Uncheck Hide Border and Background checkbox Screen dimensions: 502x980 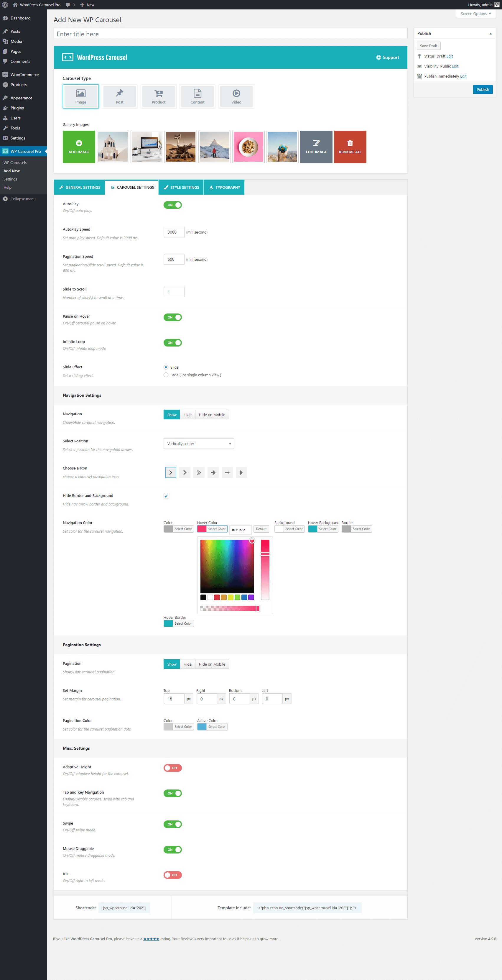166,496
